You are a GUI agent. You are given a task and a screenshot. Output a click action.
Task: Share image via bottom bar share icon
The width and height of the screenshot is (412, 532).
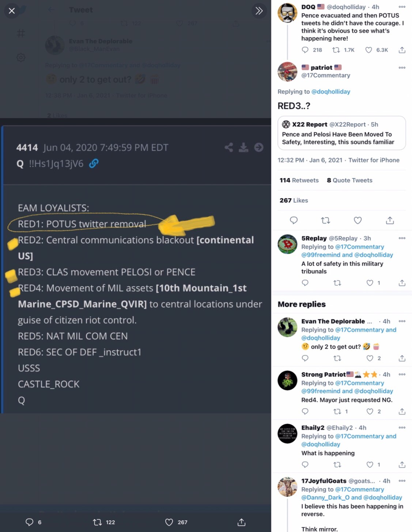pyautogui.click(x=241, y=522)
